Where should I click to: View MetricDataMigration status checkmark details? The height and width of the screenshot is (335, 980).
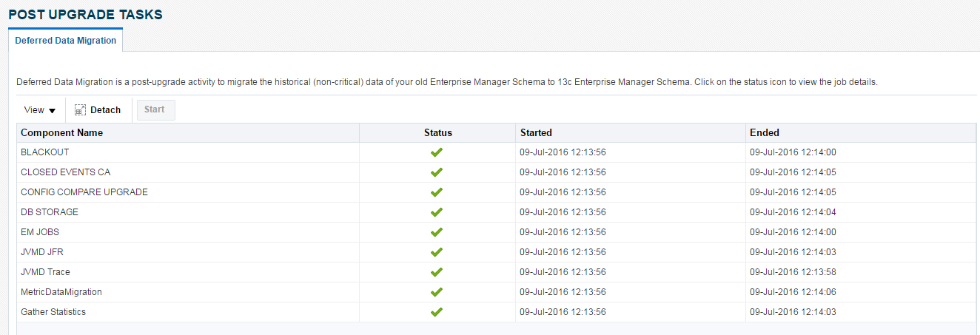tap(437, 292)
